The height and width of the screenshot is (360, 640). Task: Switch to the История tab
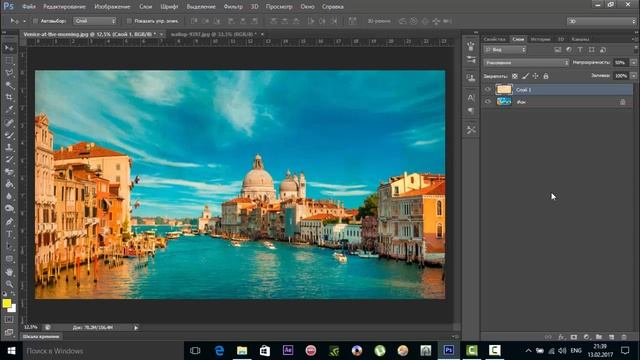tap(540, 39)
